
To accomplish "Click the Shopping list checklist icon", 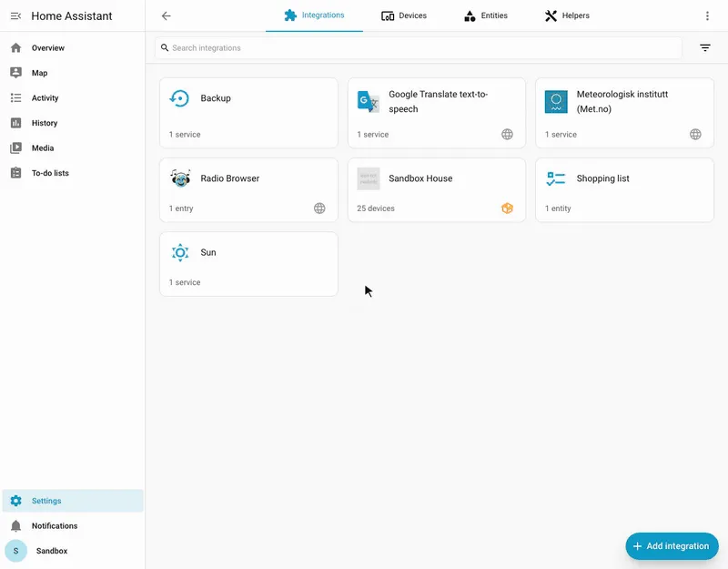I will click(x=556, y=178).
